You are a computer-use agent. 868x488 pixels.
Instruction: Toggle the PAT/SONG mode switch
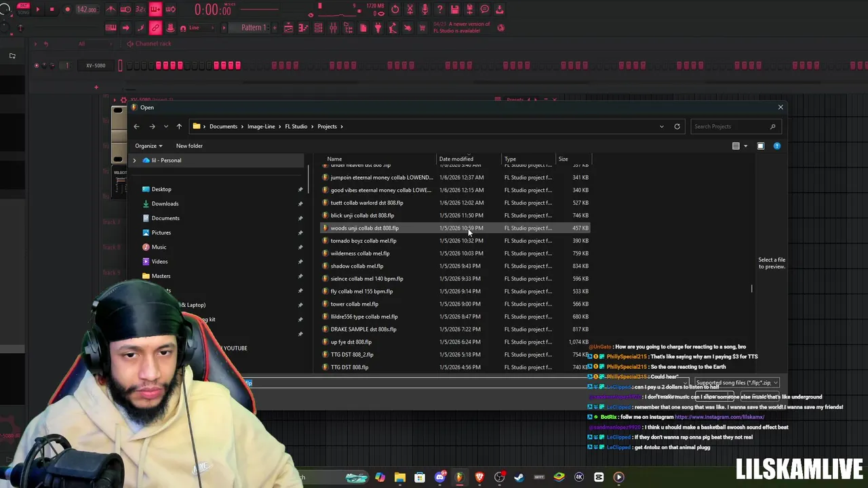click(23, 9)
